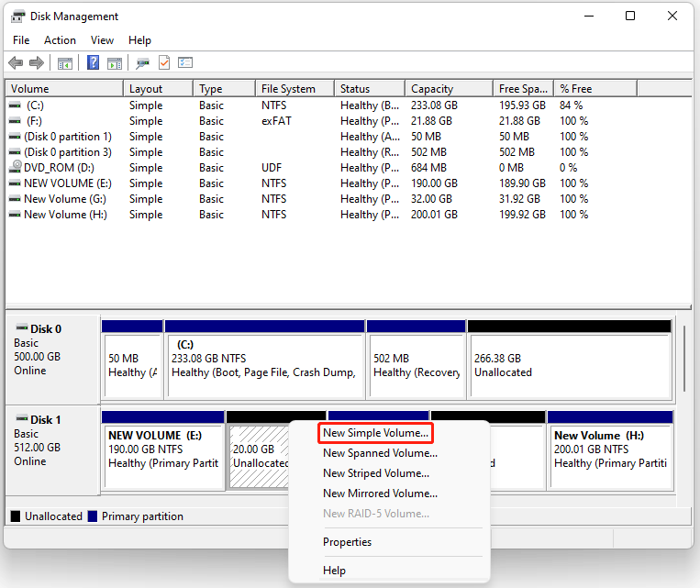Click drive icon beside New Volume (G:) row
The width and height of the screenshot is (700, 588).
click(x=15, y=199)
